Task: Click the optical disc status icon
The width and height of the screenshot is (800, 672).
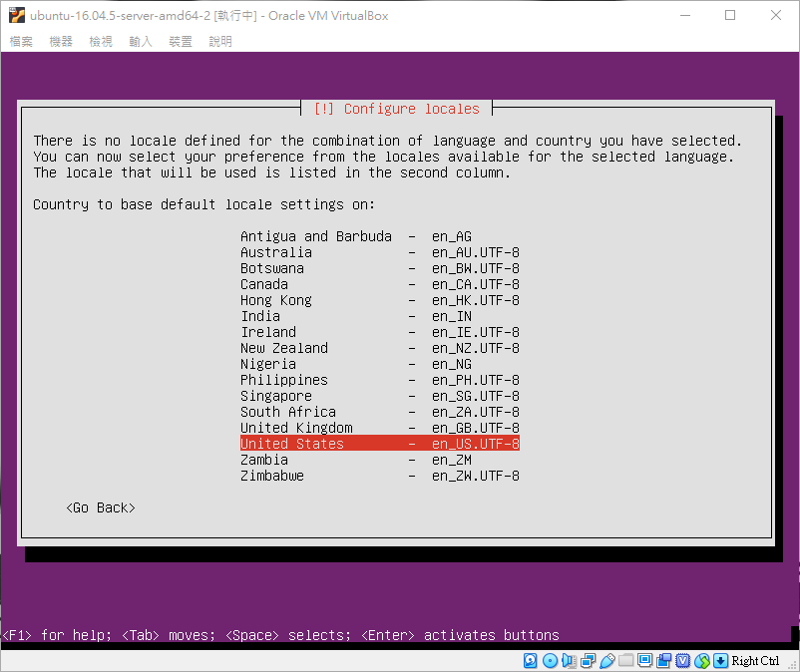Action: [550, 661]
